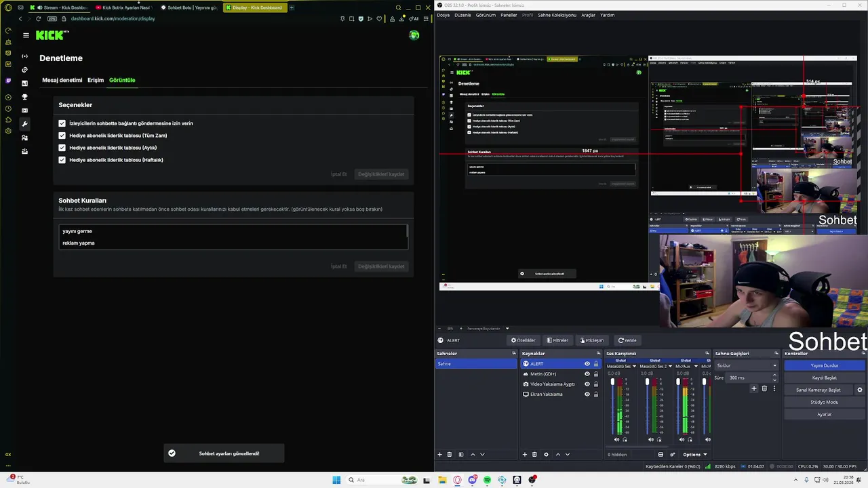
Task: Click the Kaydı Başlat button
Action: [825, 378]
